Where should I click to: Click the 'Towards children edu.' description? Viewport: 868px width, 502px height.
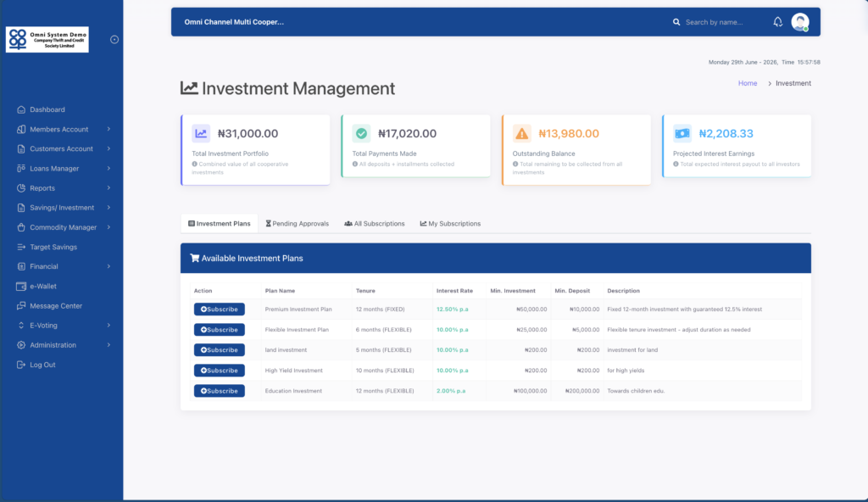coord(636,391)
